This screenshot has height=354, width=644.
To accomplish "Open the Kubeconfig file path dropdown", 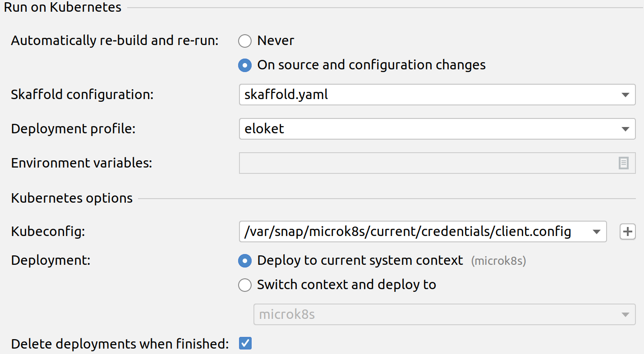I will click(x=406, y=231).
